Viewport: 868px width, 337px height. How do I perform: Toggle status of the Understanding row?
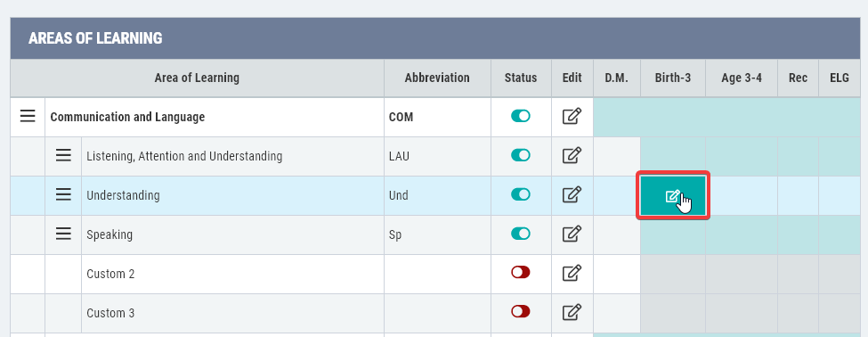[521, 194]
